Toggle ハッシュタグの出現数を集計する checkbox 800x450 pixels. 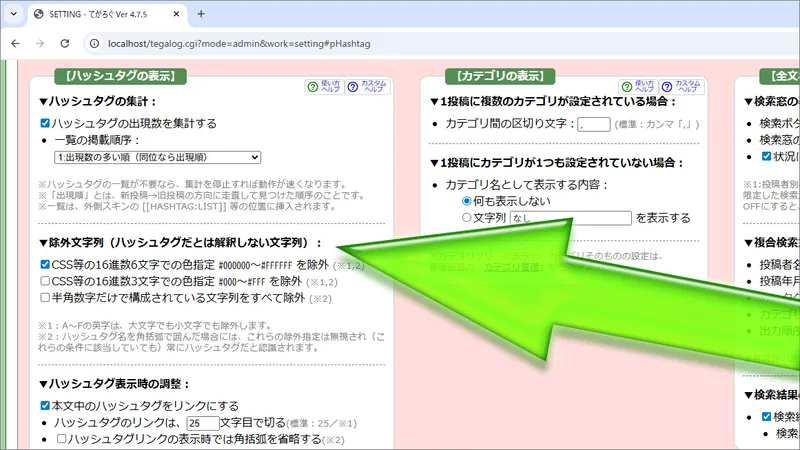click(x=46, y=123)
